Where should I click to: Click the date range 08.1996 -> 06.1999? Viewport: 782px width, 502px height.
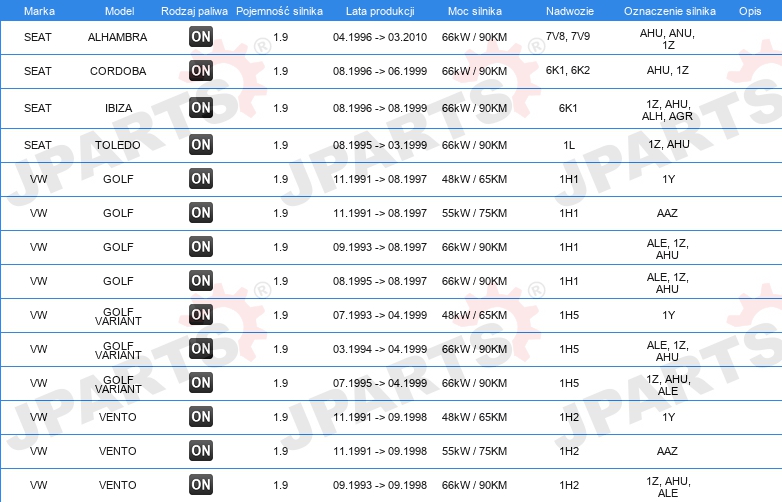380,71
